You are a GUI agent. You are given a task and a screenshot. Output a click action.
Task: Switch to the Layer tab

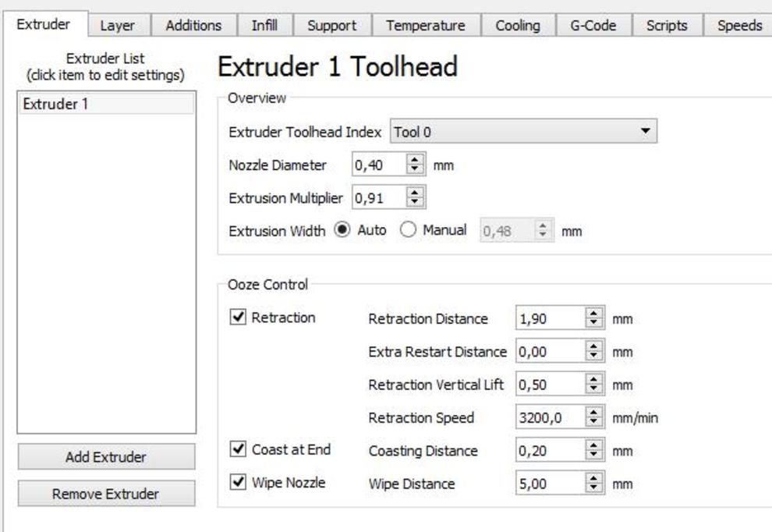(x=117, y=25)
